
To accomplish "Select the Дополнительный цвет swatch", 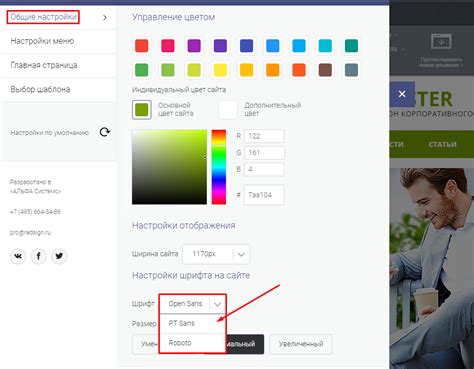I will [x=228, y=110].
